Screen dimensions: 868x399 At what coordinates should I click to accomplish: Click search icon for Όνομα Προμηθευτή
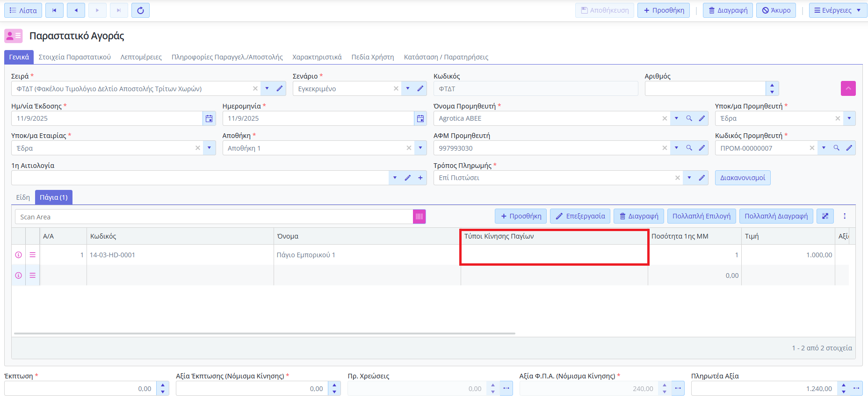689,119
